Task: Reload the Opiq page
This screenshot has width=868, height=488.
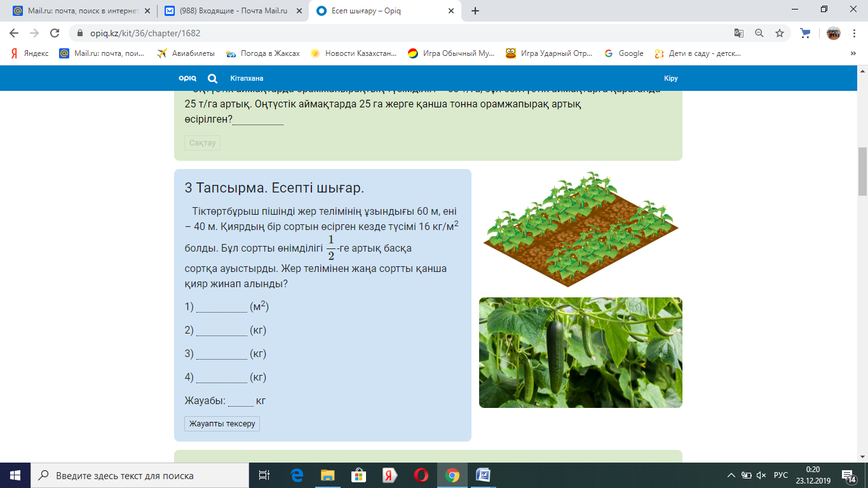Action: tap(55, 33)
